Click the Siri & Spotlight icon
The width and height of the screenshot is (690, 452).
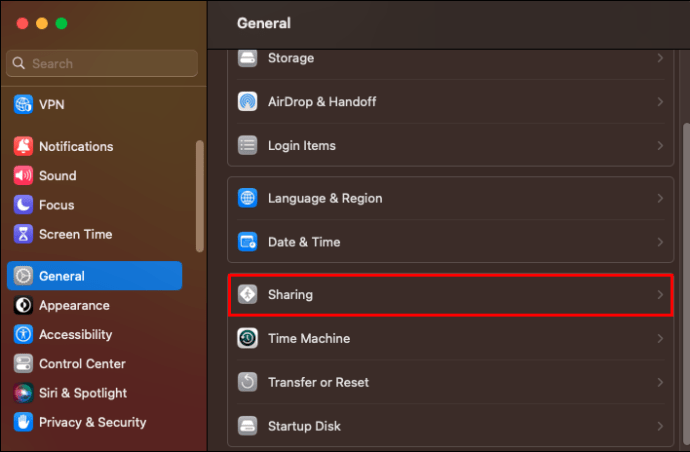coord(23,393)
